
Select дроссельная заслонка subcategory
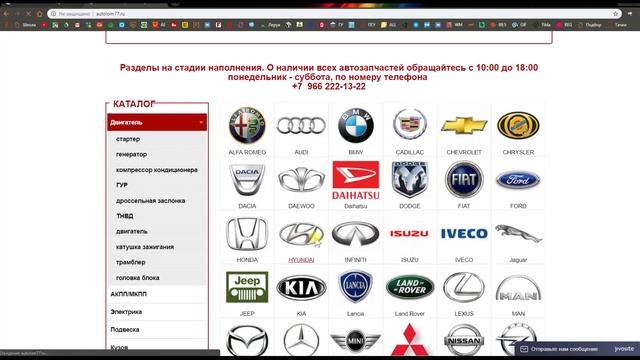tap(150, 201)
